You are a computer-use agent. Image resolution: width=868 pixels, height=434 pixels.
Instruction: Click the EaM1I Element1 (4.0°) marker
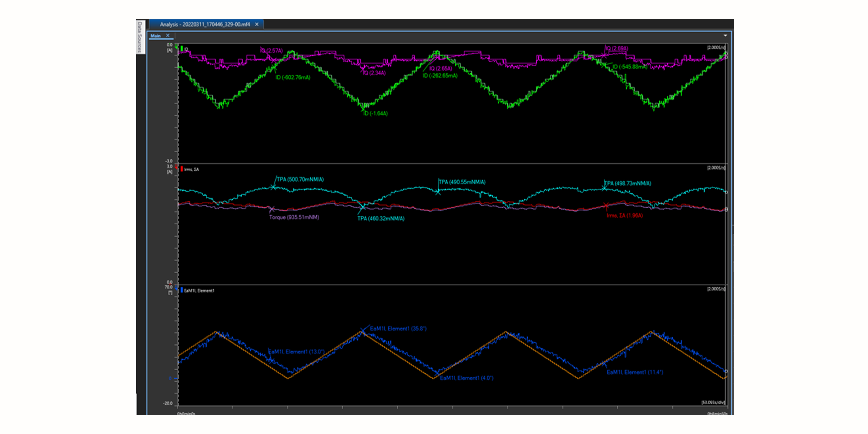pyautogui.click(x=437, y=373)
